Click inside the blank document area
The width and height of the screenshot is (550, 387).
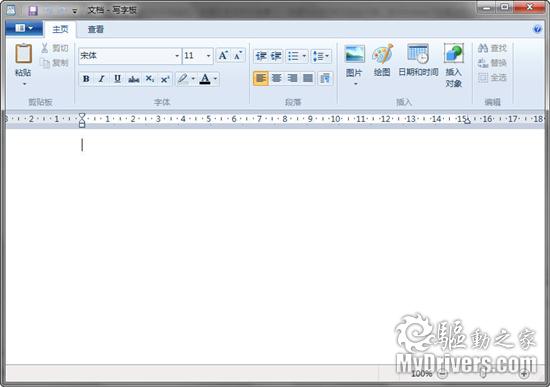275,246
